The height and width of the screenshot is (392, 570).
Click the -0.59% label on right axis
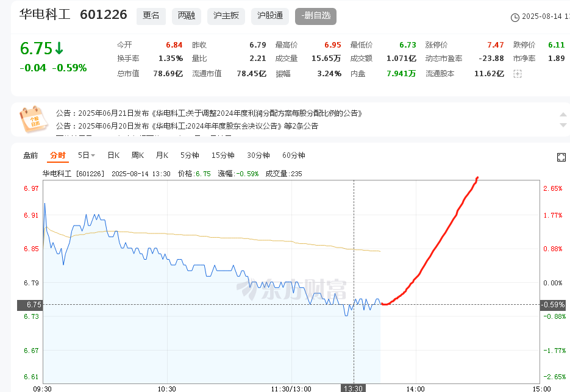[552, 305]
